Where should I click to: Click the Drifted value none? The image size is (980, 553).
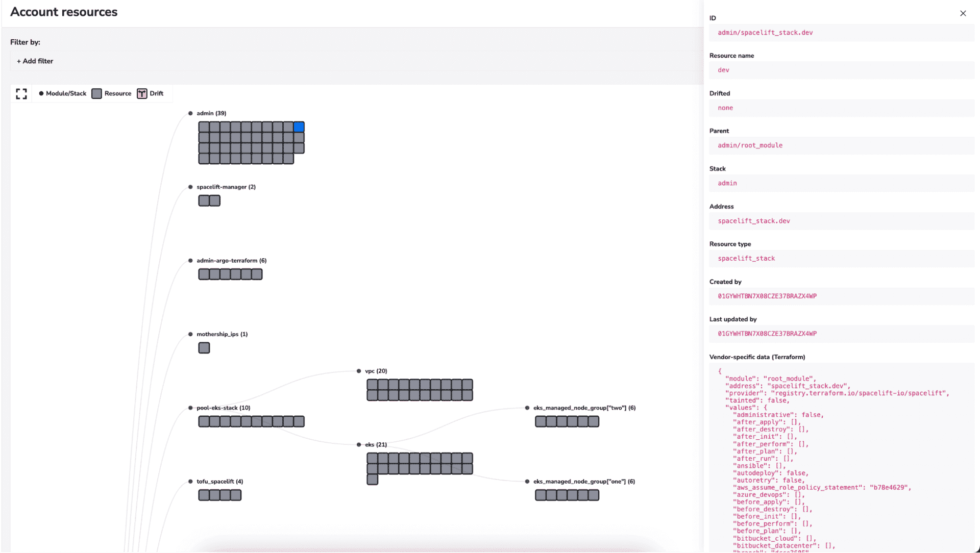click(842, 108)
